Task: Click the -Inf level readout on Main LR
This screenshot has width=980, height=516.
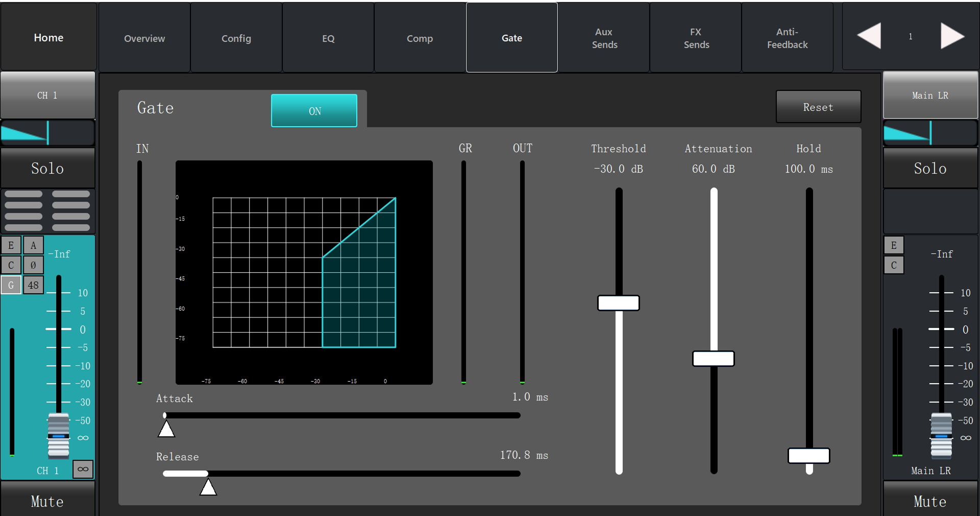Action: pyautogui.click(x=942, y=254)
